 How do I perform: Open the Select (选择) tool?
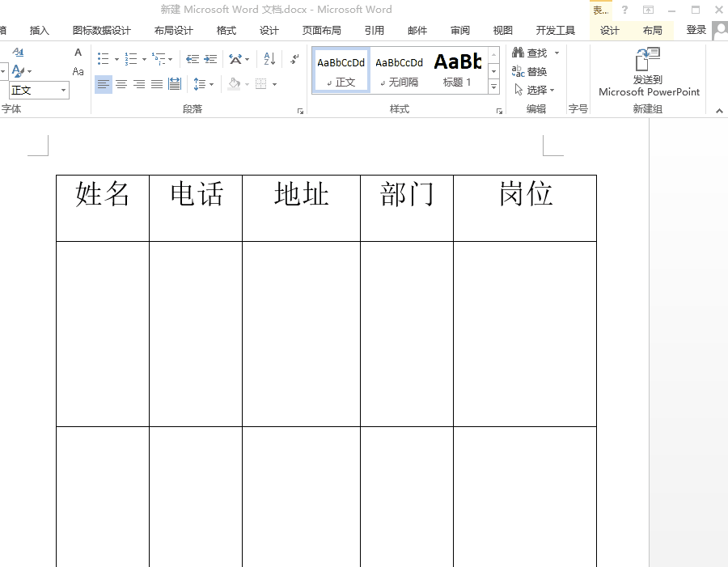coord(533,87)
